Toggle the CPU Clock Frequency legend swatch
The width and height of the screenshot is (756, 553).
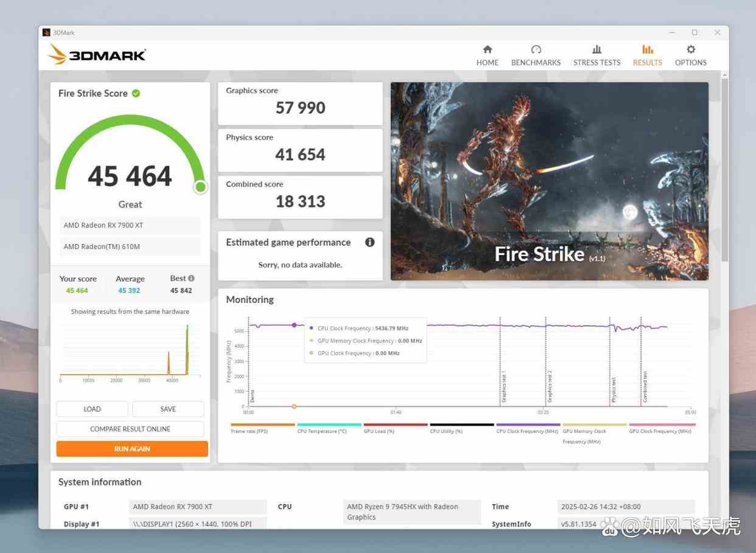tap(528, 425)
